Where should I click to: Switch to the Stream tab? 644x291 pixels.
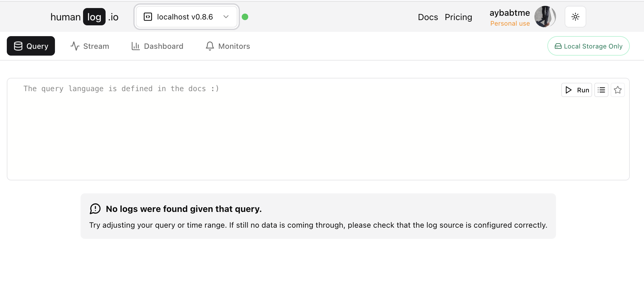90,46
